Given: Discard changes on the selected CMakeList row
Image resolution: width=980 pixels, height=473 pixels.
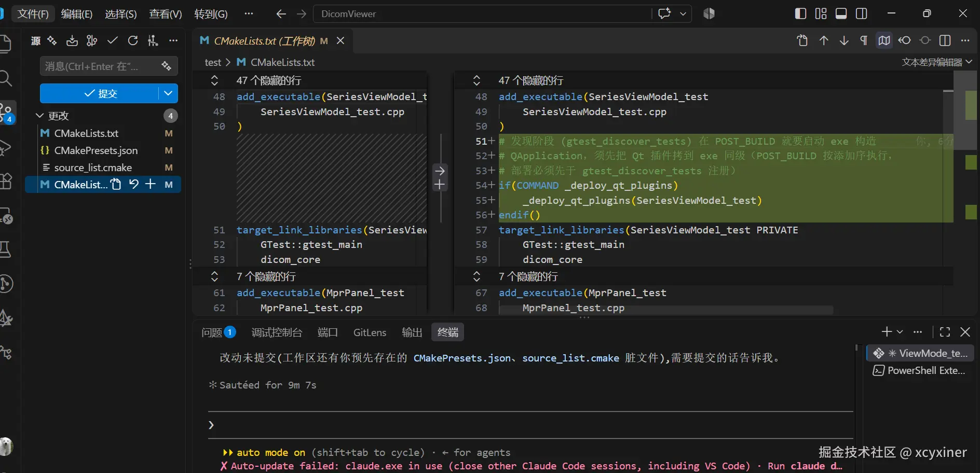Looking at the screenshot, I should click(134, 184).
